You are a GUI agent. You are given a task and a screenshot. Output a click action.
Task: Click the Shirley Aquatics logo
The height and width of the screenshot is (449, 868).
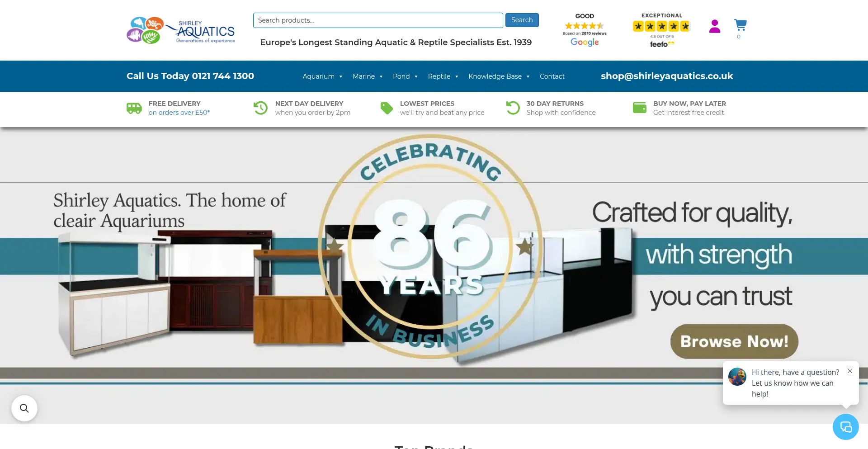[x=181, y=30]
